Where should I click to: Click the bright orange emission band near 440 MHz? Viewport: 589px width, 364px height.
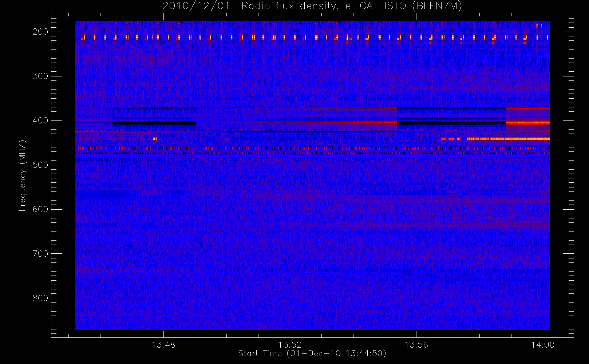[508, 139]
